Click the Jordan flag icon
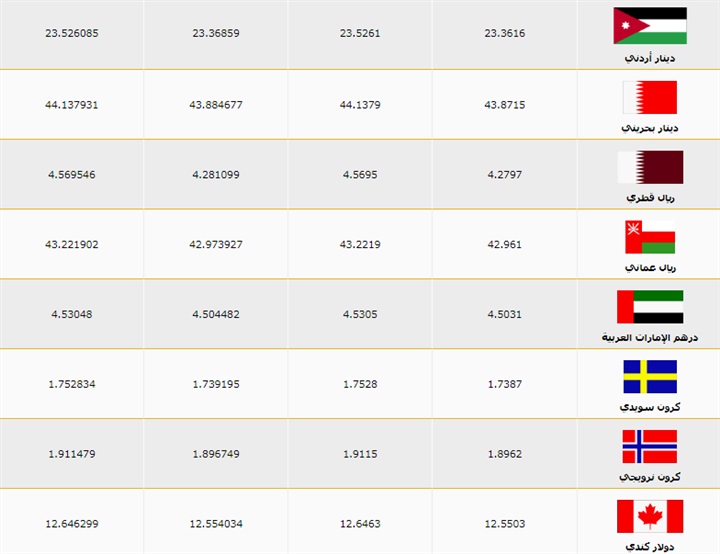Viewport: 720px width, 554px height. (650, 26)
